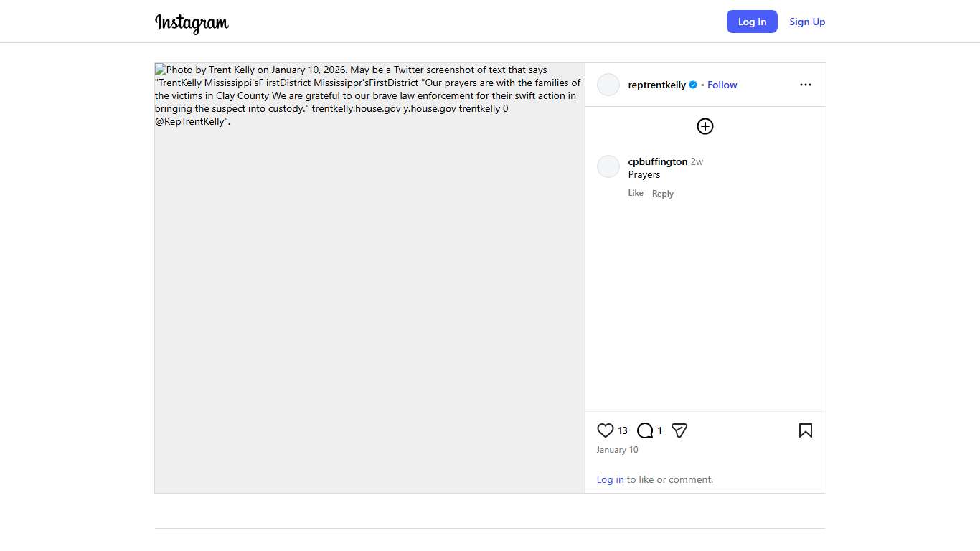Like the Prayers comment
Screen dimensions: 980x551
coord(636,193)
